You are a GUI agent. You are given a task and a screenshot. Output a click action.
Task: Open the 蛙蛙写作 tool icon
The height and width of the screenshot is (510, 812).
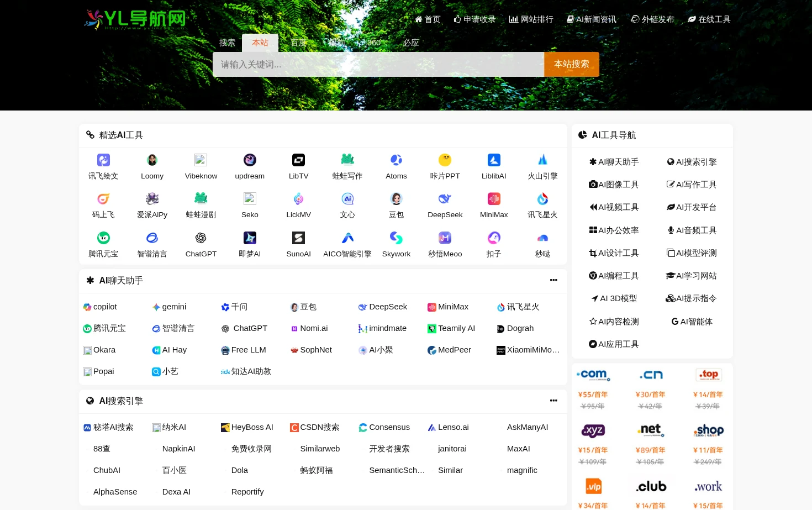click(x=347, y=160)
